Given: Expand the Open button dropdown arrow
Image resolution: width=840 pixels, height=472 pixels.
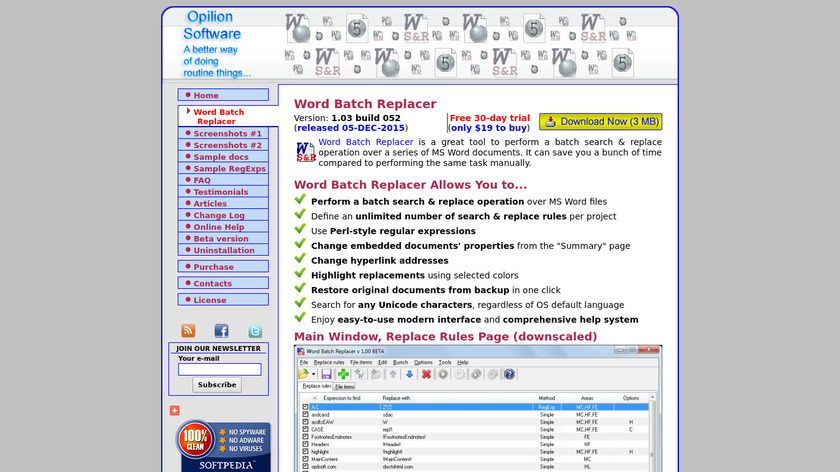Looking at the screenshot, I should [313, 374].
